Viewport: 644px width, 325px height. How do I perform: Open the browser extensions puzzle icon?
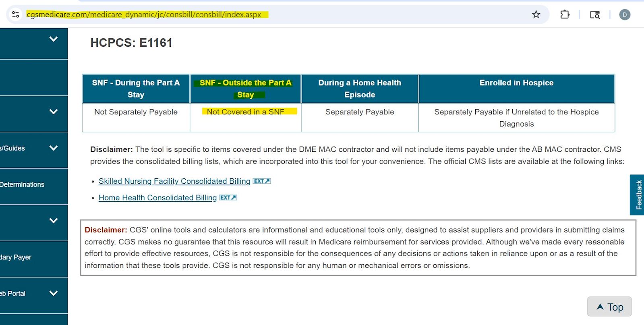[x=565, y=14]
